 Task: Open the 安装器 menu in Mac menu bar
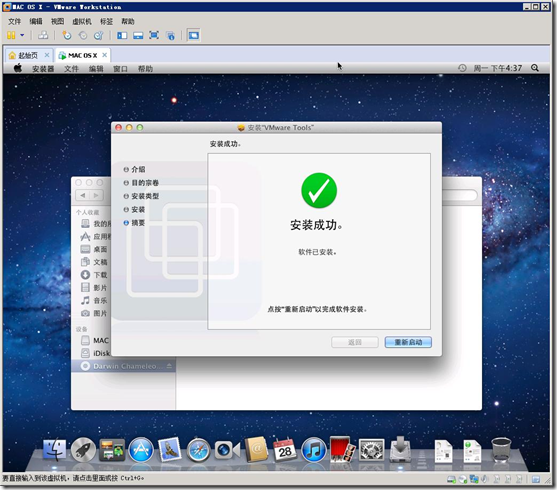click(43, 69)
